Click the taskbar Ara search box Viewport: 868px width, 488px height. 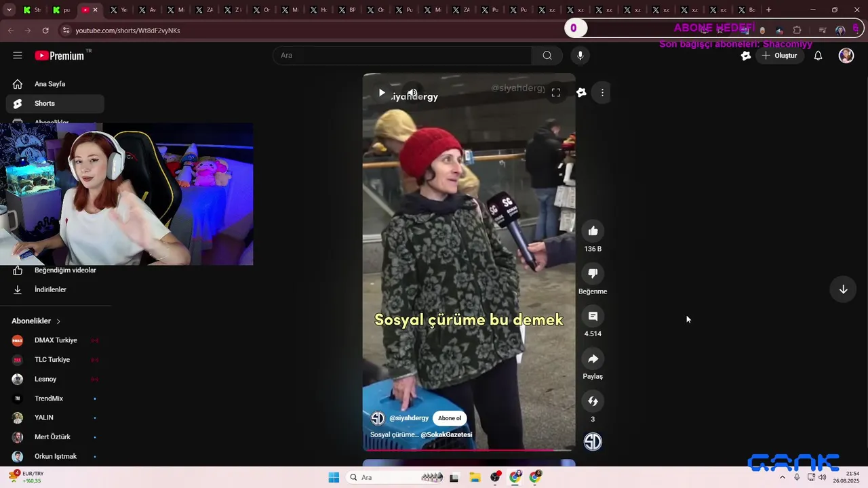point(395,478)
